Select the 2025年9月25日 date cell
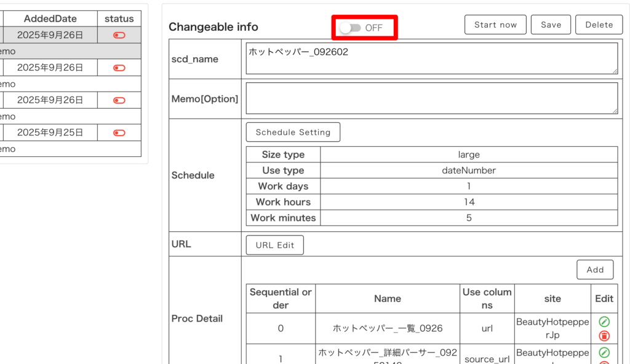Image resolution: width=630 pixels, height=364 pixels. coord(50,132)
